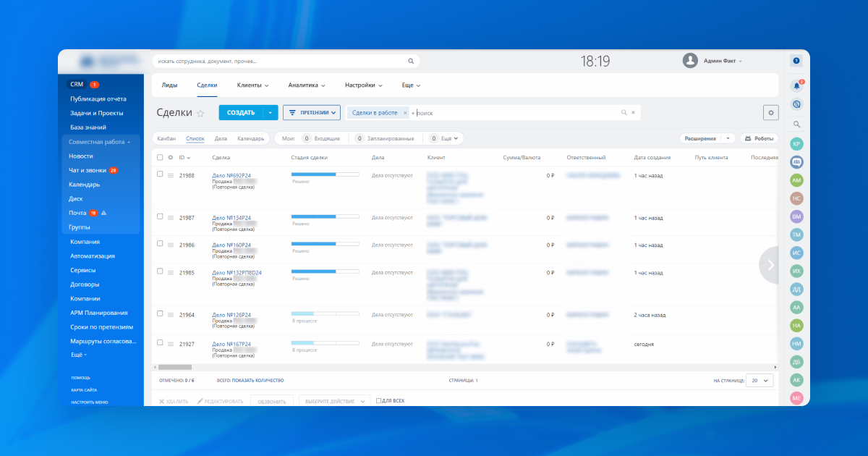Expand the sidebar 'Ещё' item
868x456 pixels.
coord(78,355)
